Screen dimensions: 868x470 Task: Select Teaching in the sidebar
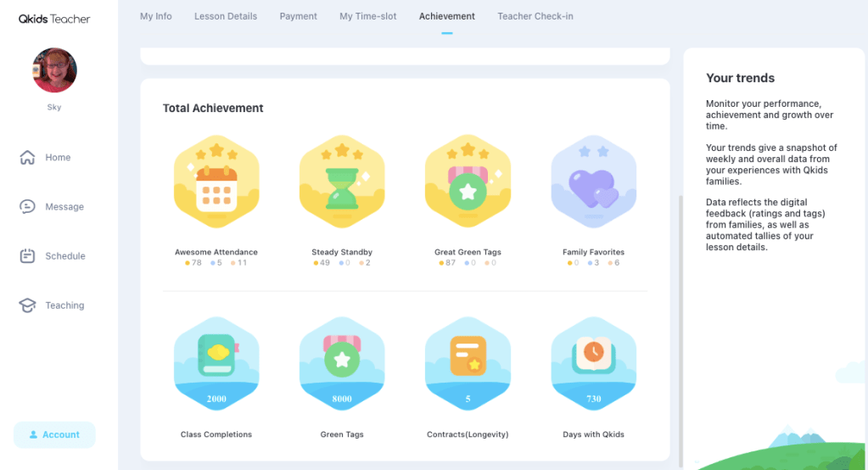point(64,305)
